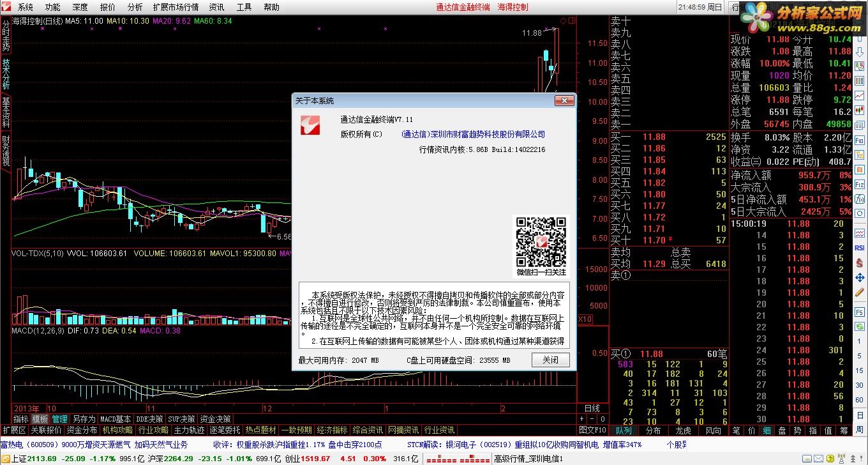Select the 资金决策 template tab

click(215, 419)
